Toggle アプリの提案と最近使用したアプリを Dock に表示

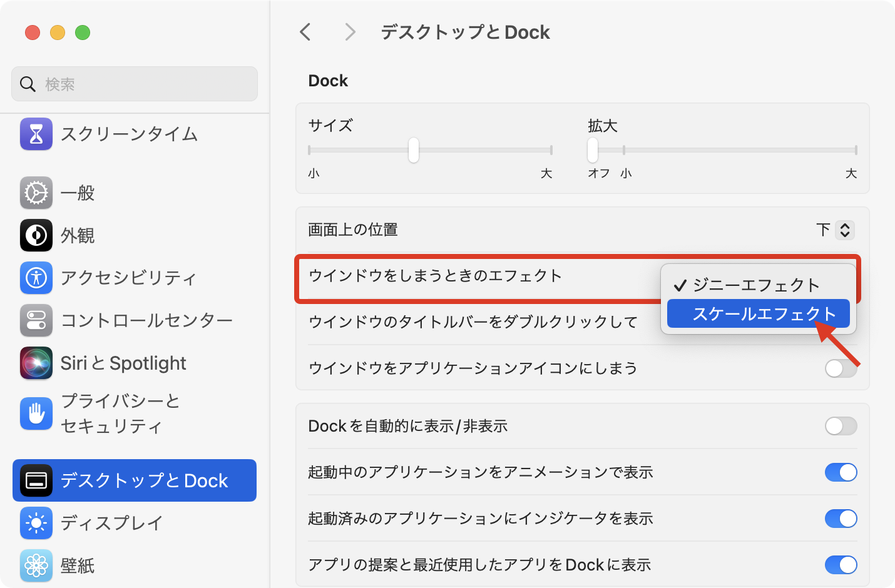841,565
